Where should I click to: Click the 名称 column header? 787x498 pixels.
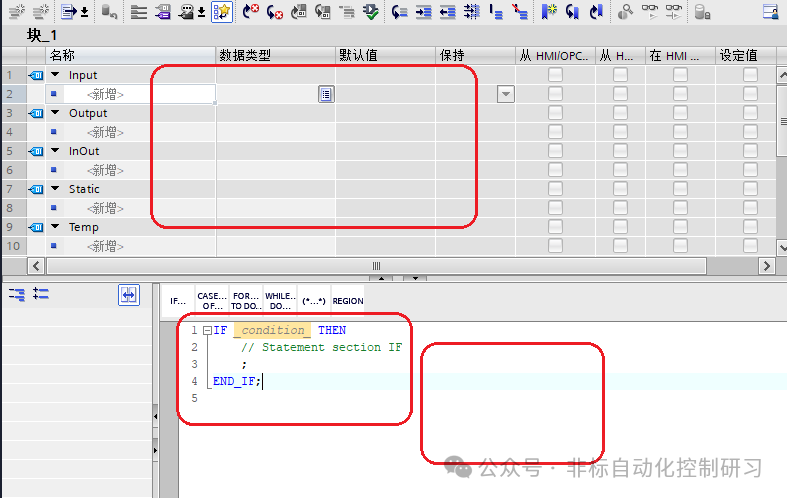coord(130,55)
